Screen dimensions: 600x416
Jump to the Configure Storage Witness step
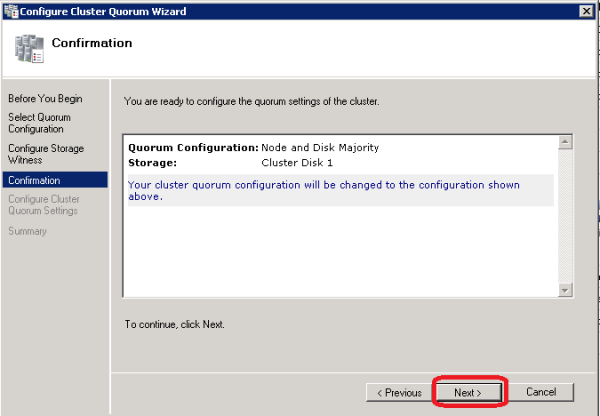46,155
